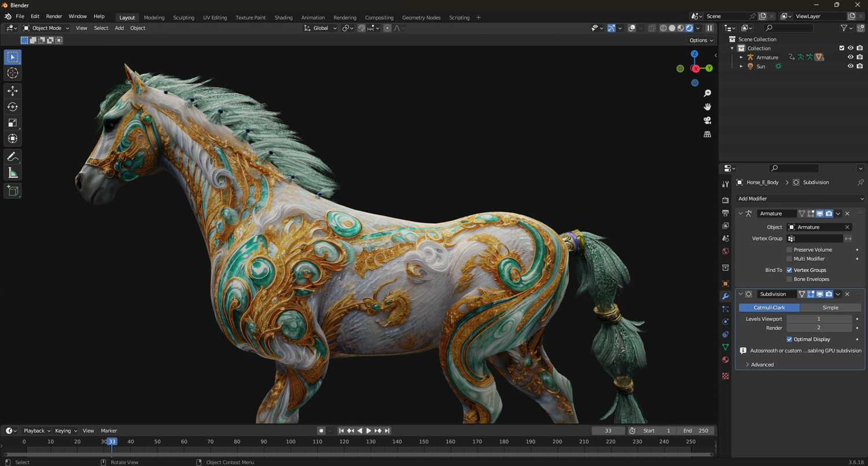Select Catmull-Clark subdivision type
868x466 pixels.
(769, 308)
